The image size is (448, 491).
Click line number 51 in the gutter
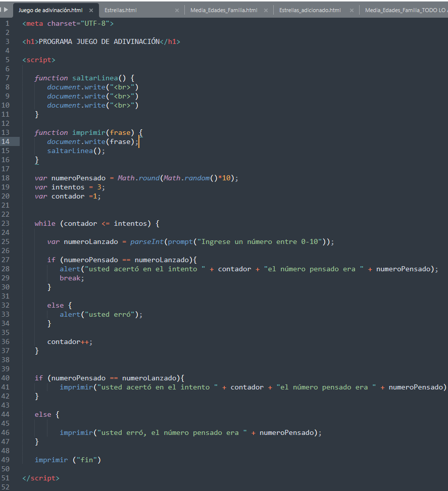(6, 478)
